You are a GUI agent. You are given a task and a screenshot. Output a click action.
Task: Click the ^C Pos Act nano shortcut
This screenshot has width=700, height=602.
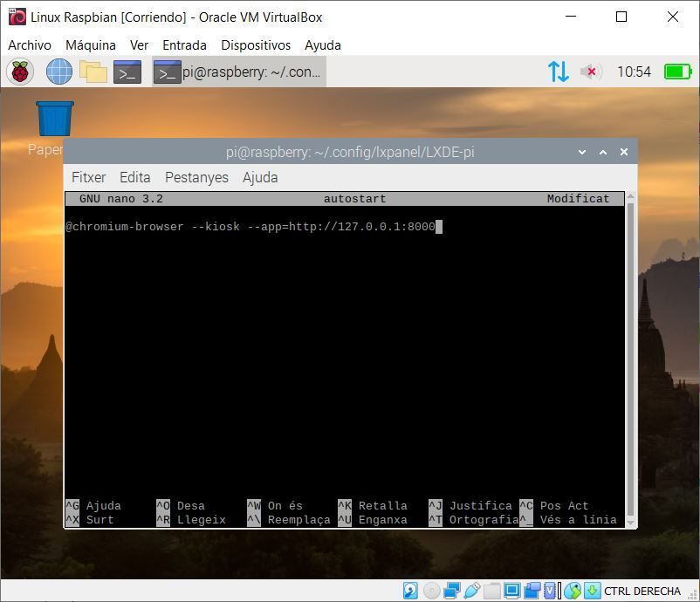pyautogui.click(x=554, y=506)
